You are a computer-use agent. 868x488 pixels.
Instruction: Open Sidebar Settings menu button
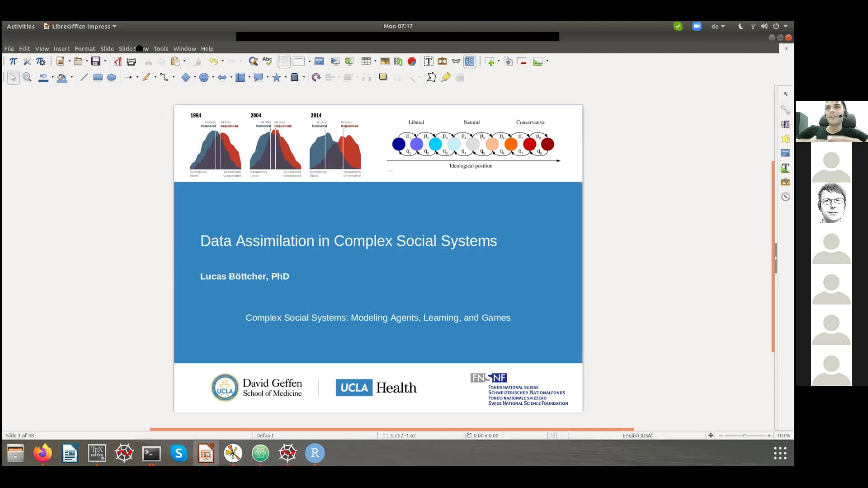pos(786,94)
